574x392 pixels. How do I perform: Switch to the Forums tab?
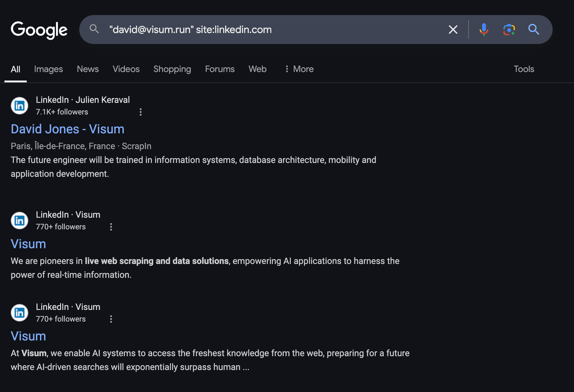click(220, 69)
